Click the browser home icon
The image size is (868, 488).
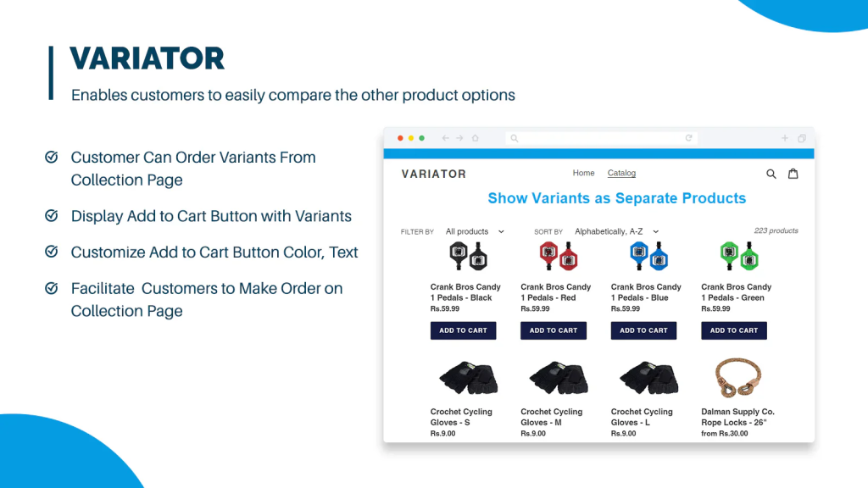pyautogui.click(x=475, y=138)
